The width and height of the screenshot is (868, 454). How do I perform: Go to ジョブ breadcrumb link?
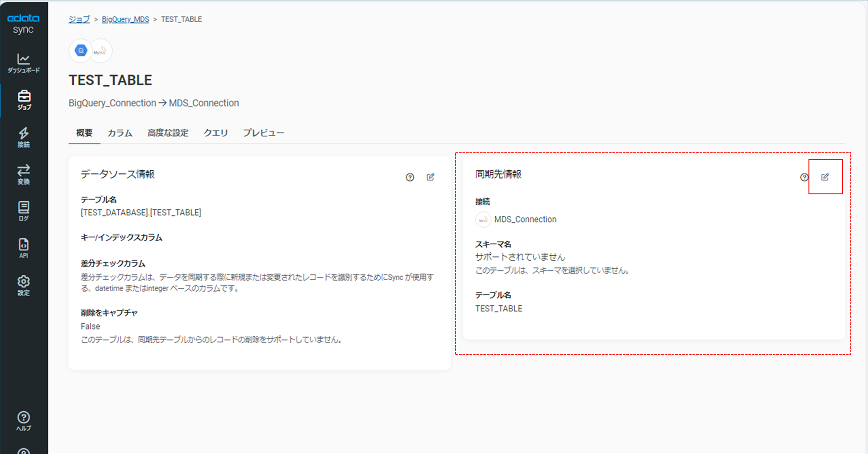click(79, 19)
